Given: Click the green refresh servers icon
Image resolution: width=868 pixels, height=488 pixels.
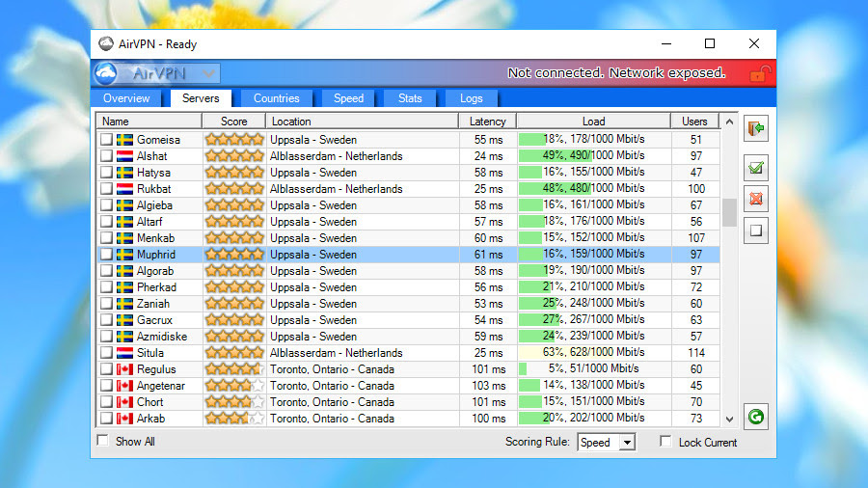Looking at the screenshot, I should pyautogui.click(x=755, y=417).
